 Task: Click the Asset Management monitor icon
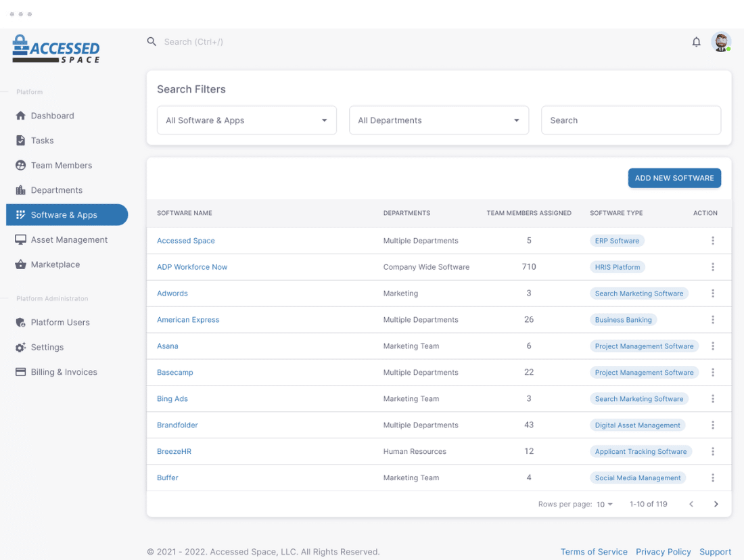[20, 239]
